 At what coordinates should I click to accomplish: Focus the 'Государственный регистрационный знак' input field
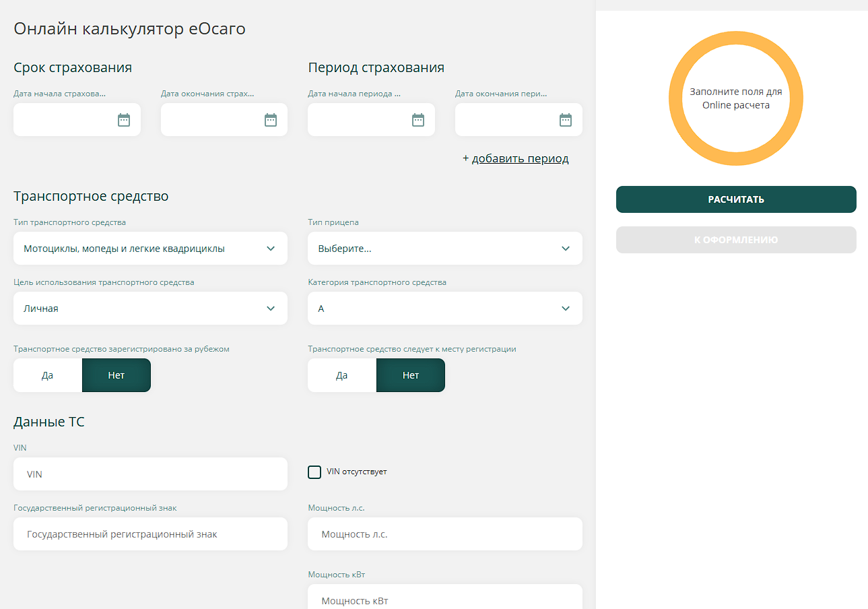(150, 534)
